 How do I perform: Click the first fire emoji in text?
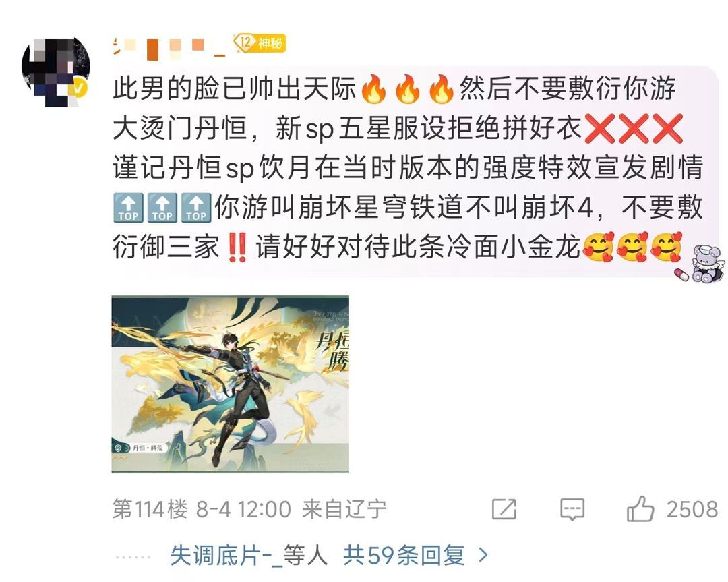[373, 88]
